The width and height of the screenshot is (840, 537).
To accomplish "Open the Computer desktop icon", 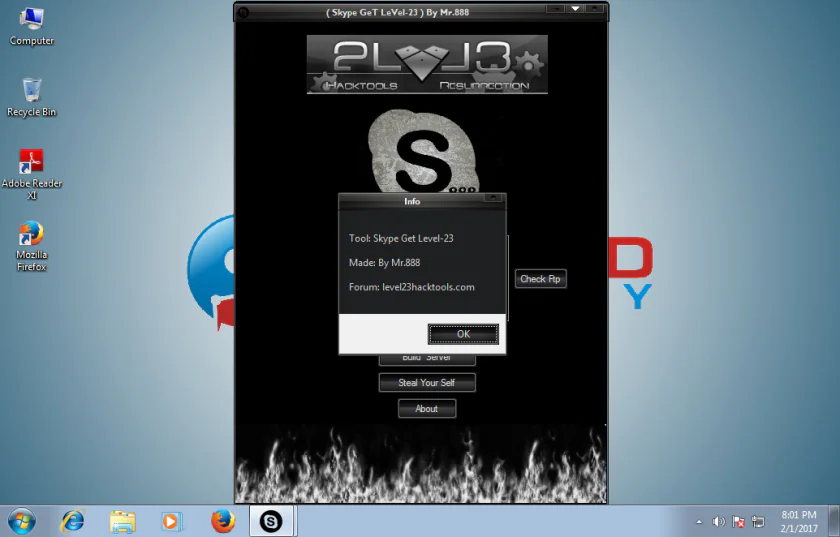I will [32, 27].
